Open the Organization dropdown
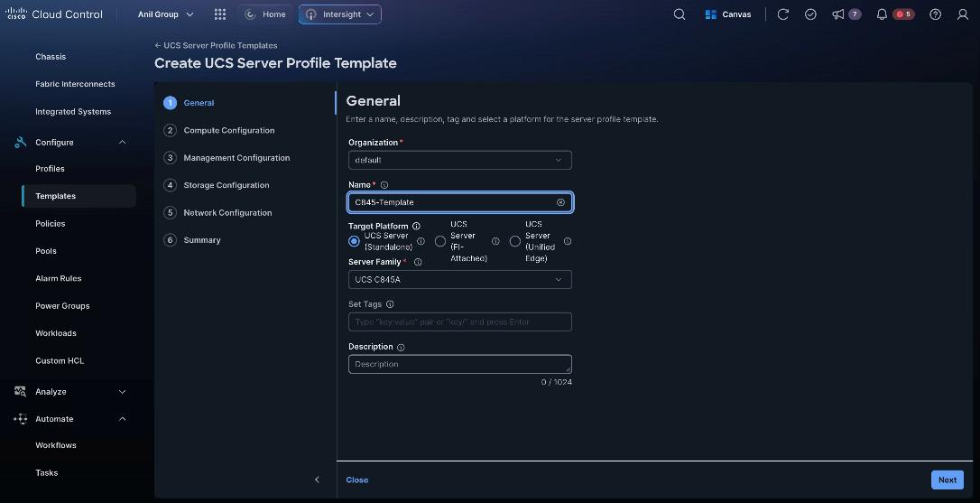This screenshot has width=980, height=503. (460, 160)
